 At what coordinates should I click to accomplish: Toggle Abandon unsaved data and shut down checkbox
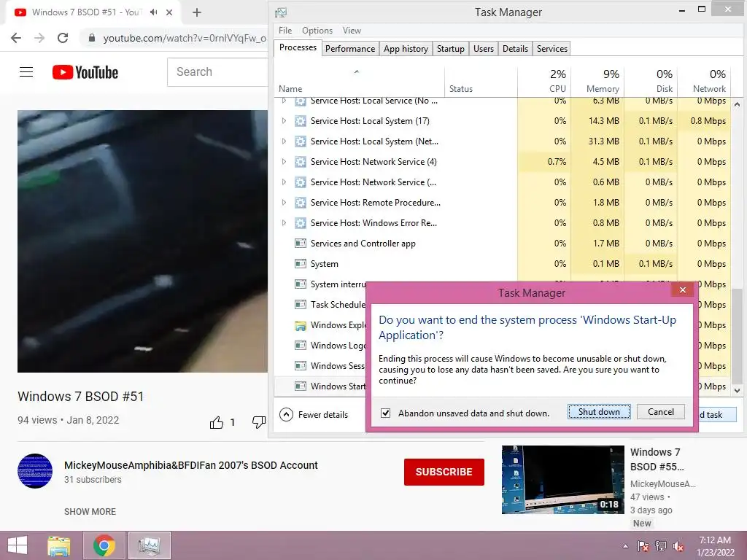tap(385, 413)
